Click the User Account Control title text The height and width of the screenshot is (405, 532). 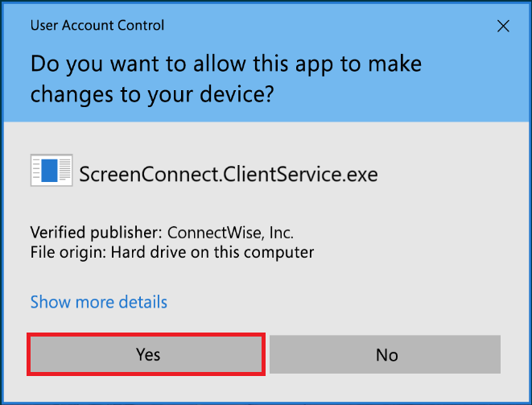(x=97, y=26)
